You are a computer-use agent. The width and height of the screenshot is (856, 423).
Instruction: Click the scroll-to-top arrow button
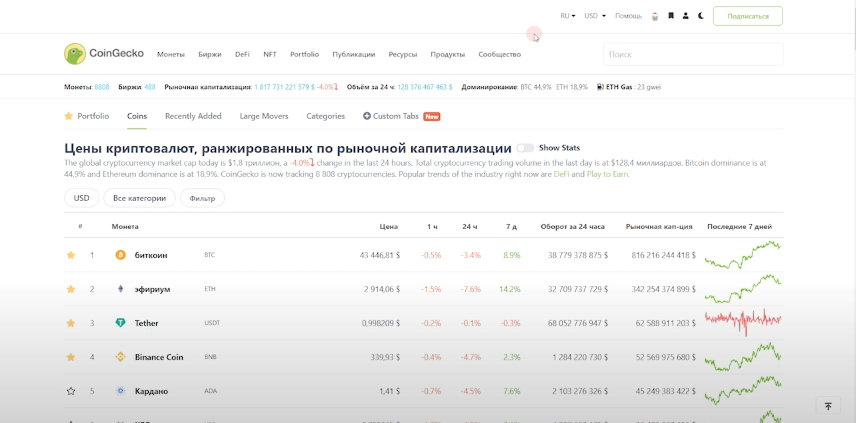[x=828, y=406]
